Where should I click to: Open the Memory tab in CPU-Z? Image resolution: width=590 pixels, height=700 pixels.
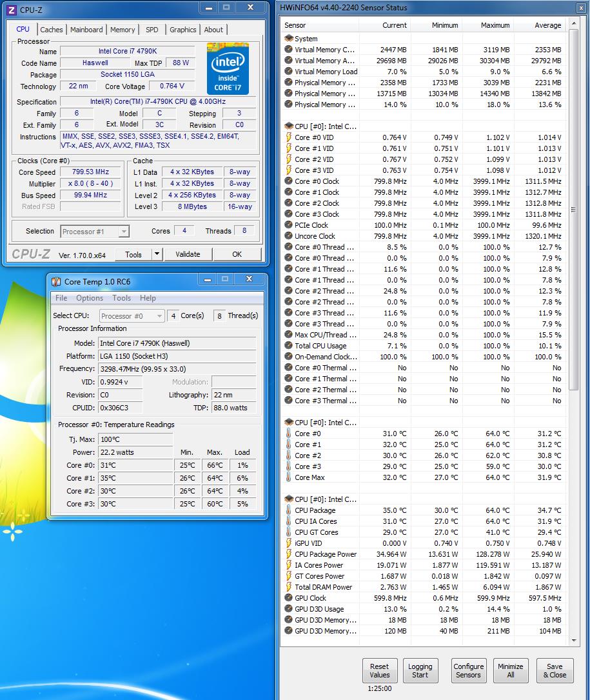(x=123, y=30)
